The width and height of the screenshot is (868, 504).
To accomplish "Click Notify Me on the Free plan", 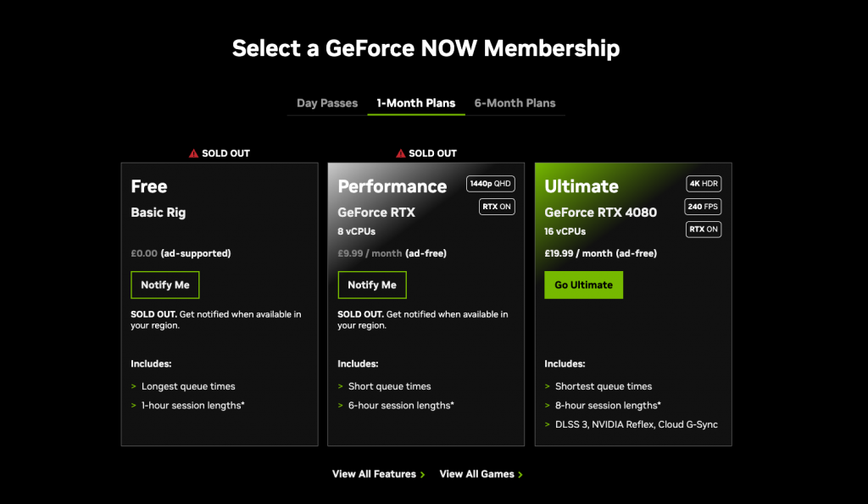I will tap(164, 285).
